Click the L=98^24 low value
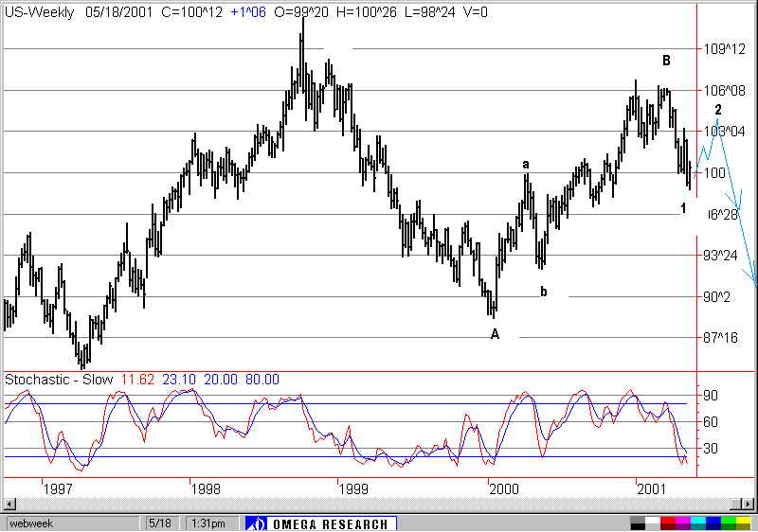758x532 pixels. (x=430, y=12)
